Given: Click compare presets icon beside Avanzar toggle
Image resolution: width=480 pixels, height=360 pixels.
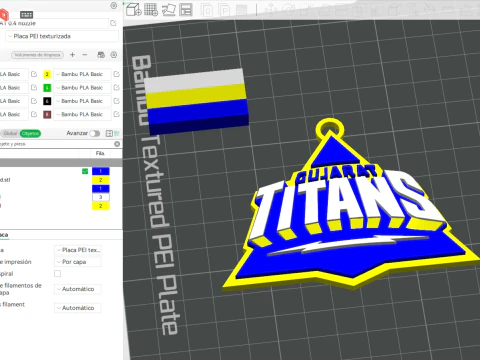Looking at the screenshot, I should [x=109, y=133].
